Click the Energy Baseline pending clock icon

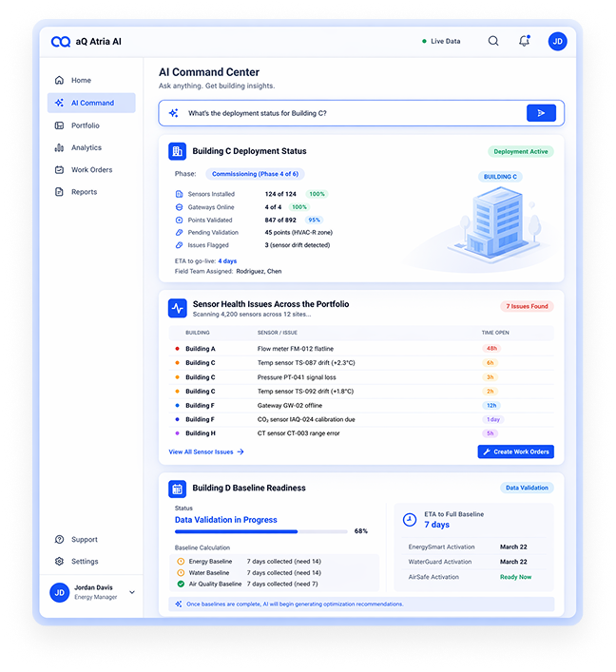pos(181,561)
